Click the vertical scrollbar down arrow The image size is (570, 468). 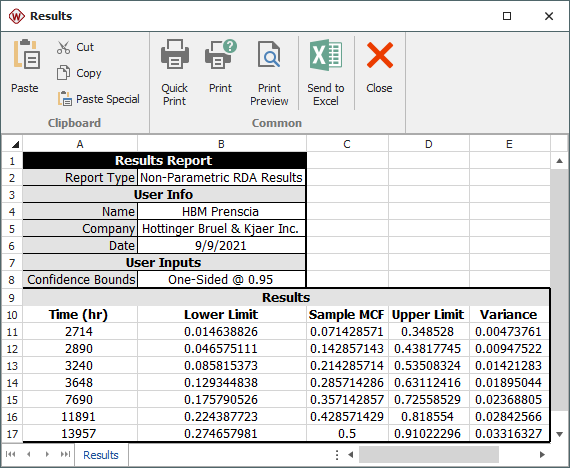point(560,434)
